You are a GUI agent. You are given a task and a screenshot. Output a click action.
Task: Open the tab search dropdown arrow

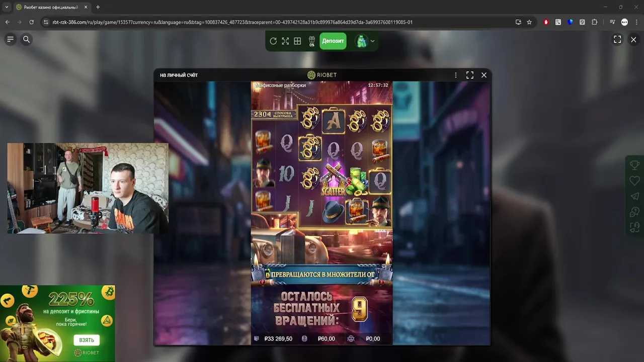[x=6, y=7]
